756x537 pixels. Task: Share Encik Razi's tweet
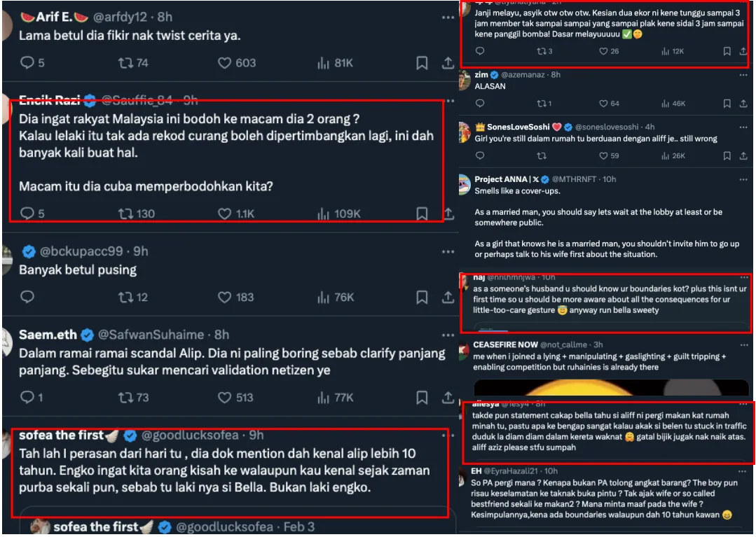[x=448, y=213]
